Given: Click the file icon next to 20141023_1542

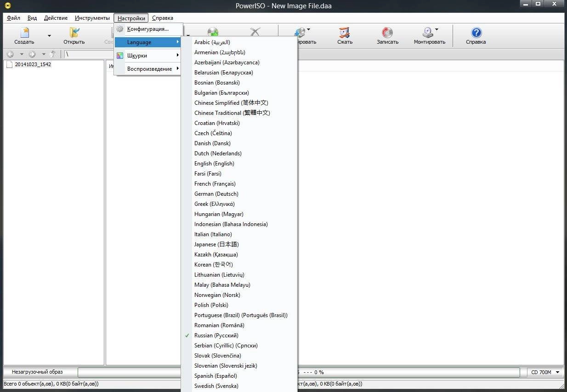Looking at the screenshot, I should (9, 64).
